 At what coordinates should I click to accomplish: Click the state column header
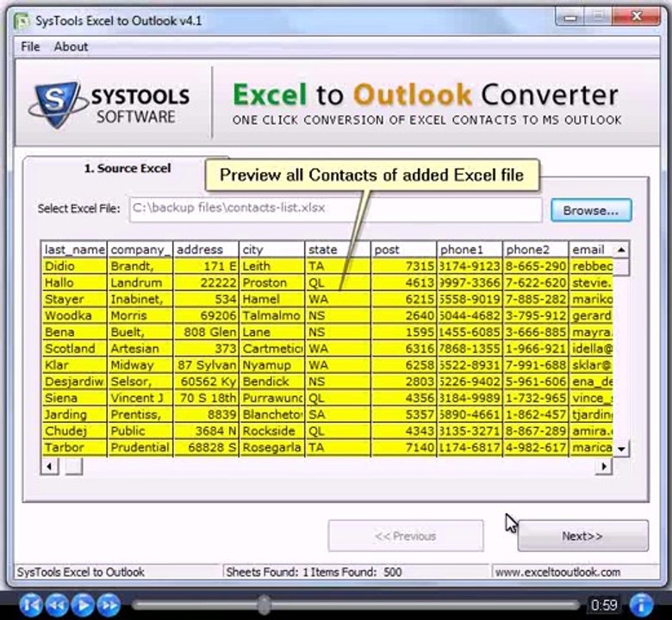[338, 250]
